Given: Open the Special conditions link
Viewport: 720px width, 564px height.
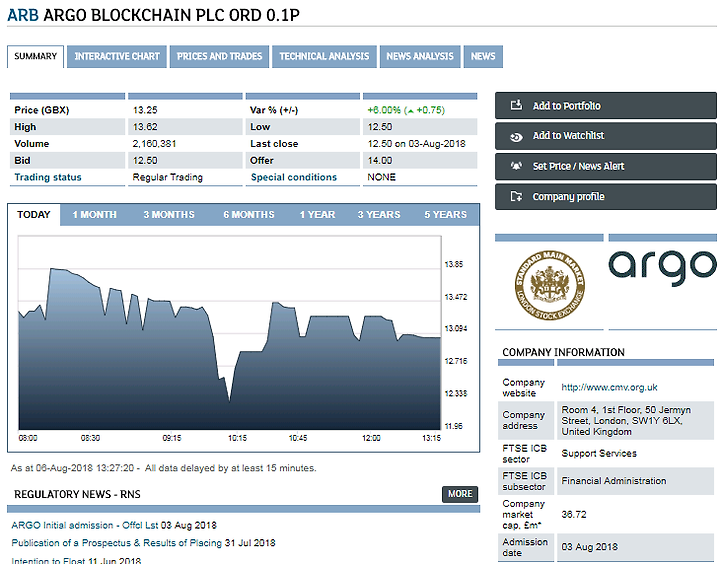Looking at the screenshot, I should click(294, 177).
